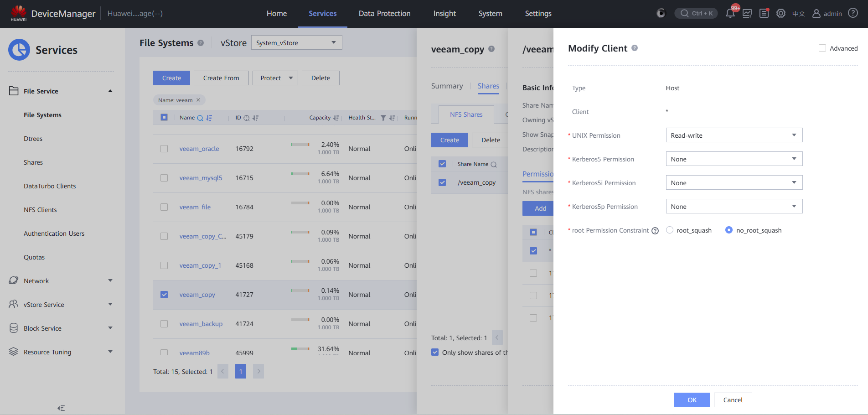Click the performance monitoring chart icon
Screen dimensions: 868x415
[747, 13]
